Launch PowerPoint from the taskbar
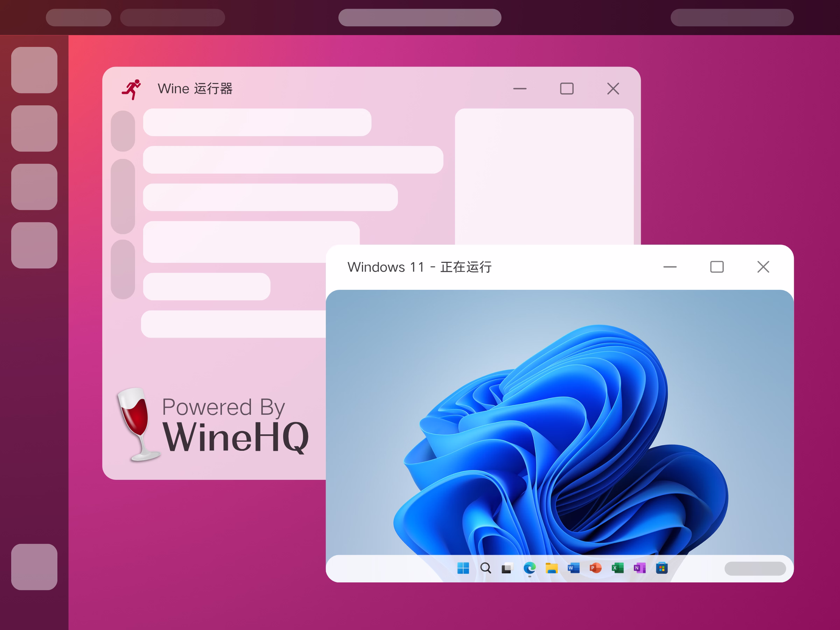 click(x=595, y=568)
